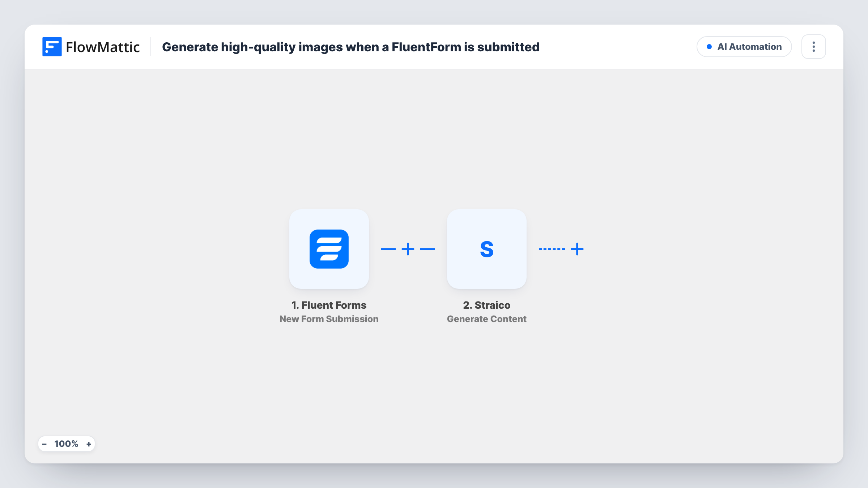
Task: Click the '2. Straico' label
Action: tap(487, 305)
